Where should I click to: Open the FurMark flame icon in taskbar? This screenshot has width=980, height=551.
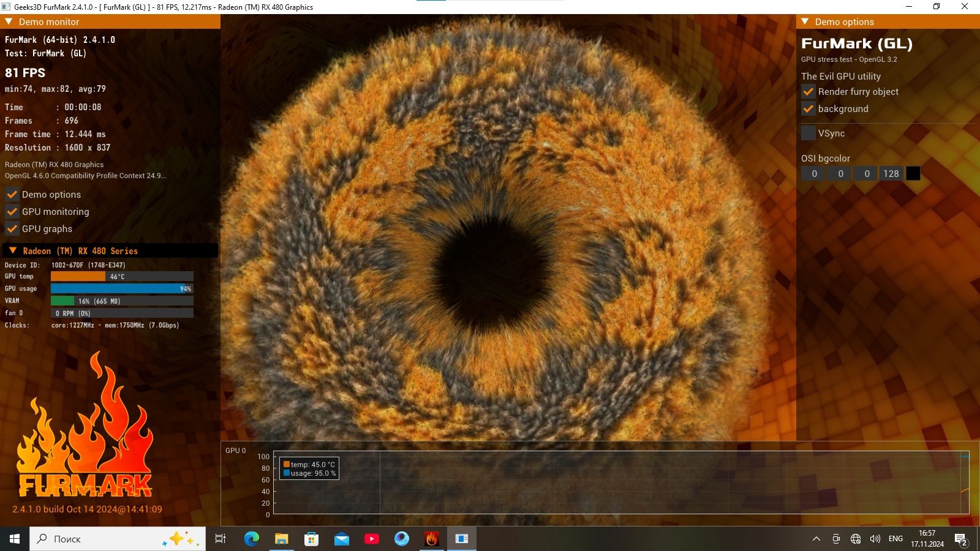[432, 539]
